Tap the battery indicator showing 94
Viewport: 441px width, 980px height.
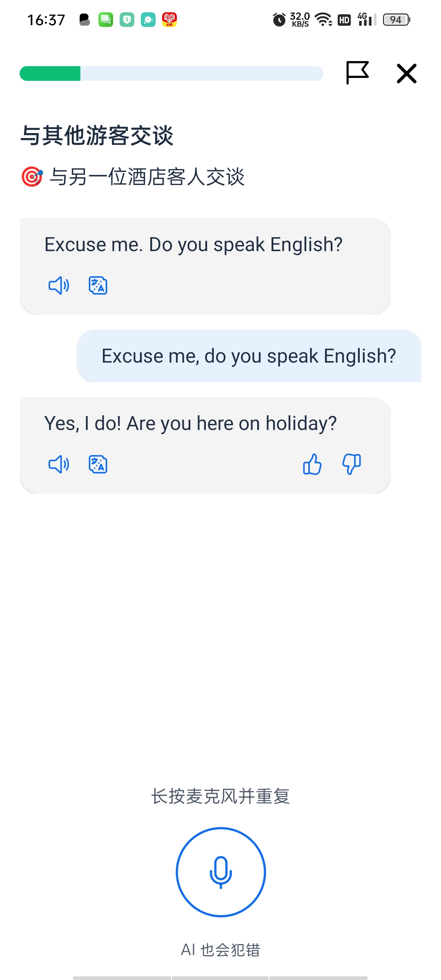pyautogui.click(x=396, y=20)
